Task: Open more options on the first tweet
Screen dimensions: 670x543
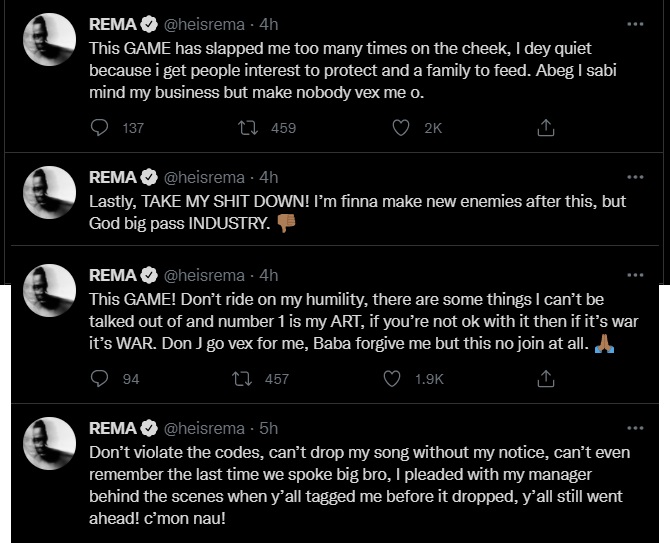Action: pyautogui.click(x=635, y=24)
